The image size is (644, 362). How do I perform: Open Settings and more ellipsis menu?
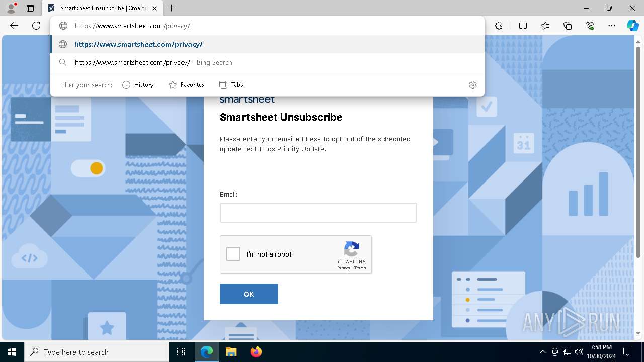click(x=612, y=26)
